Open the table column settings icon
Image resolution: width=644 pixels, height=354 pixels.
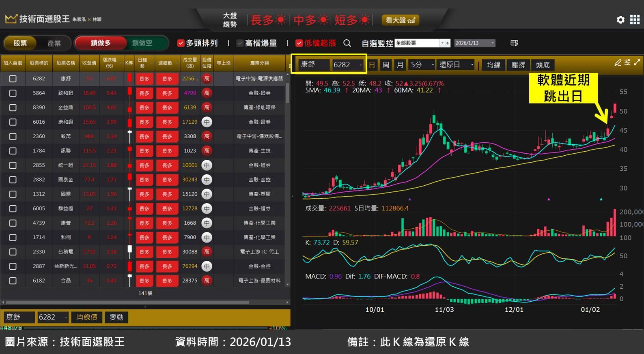514,43
